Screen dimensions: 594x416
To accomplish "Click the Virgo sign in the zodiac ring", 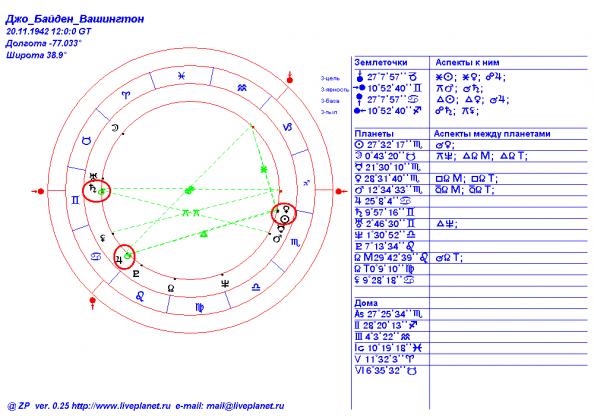I will (200, 307).
